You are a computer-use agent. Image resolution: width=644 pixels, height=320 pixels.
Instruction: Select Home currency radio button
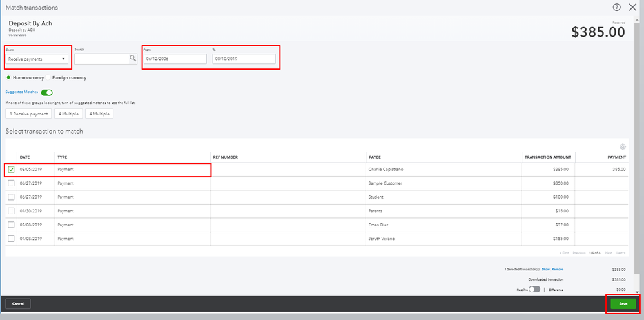pyautogui.click(x=8, y=77)
